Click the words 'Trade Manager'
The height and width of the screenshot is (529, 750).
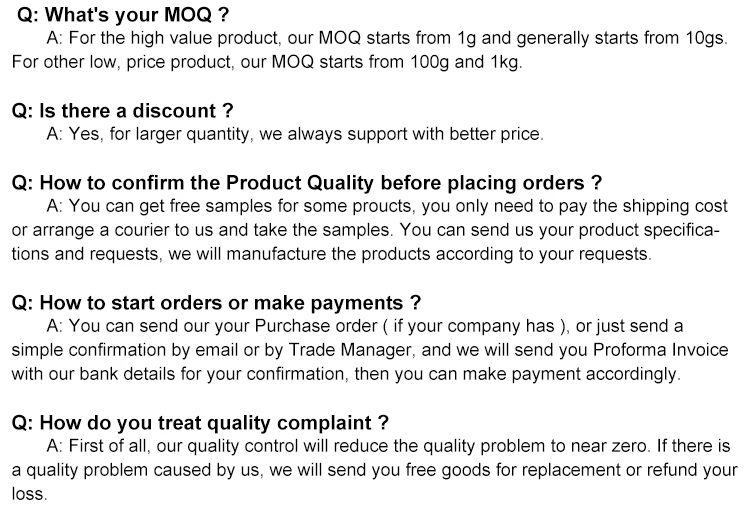point(350,350)
